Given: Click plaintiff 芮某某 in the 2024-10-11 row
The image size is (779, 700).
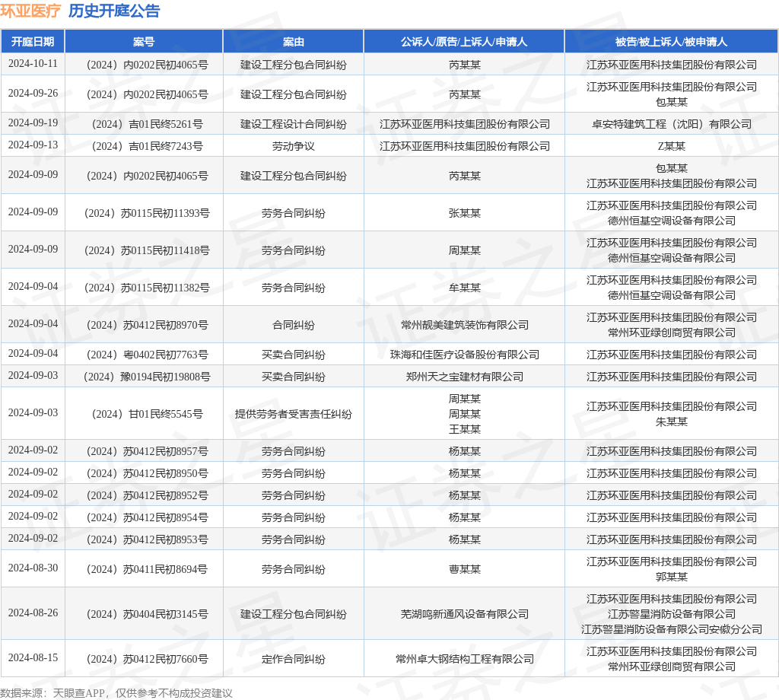Looking at the screenshot, I should 465,65.
